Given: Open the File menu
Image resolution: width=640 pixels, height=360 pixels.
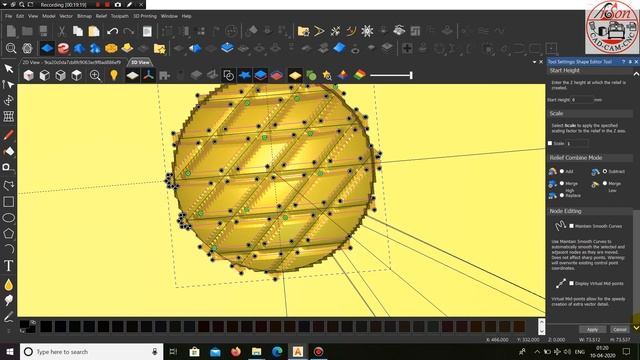Looking at the screenshot, I should [9, 16].
